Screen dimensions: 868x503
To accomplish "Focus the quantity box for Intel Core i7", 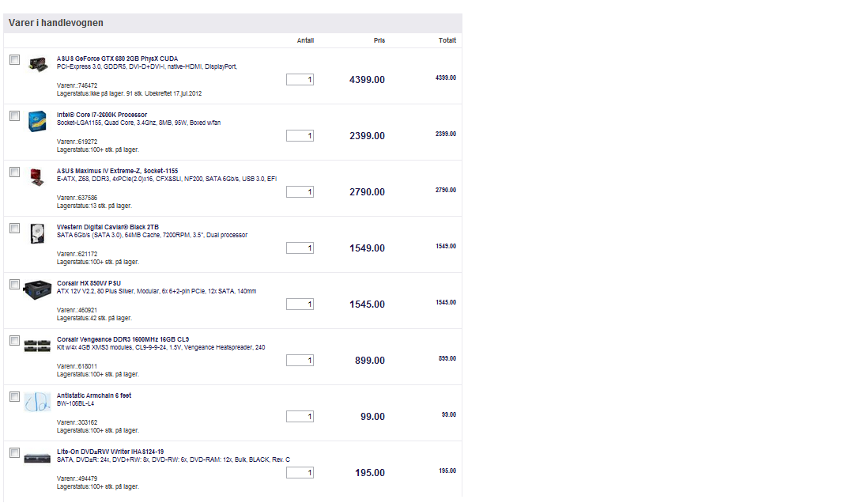I will 300,136.
